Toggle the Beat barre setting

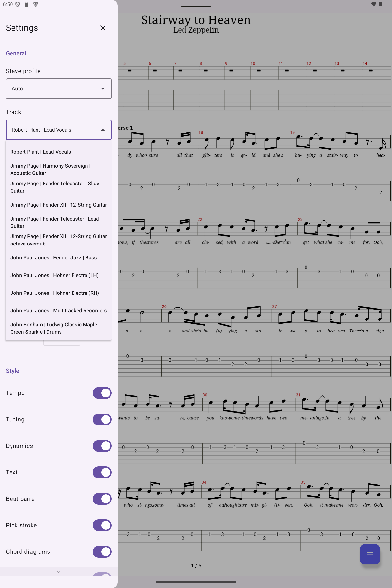102,499
